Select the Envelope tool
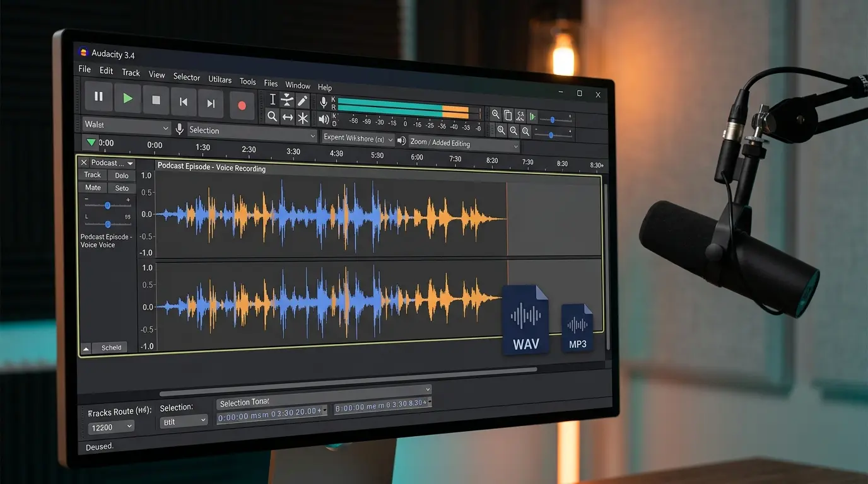The height and width of the screenshot is (484, 868). pos(287,100)
